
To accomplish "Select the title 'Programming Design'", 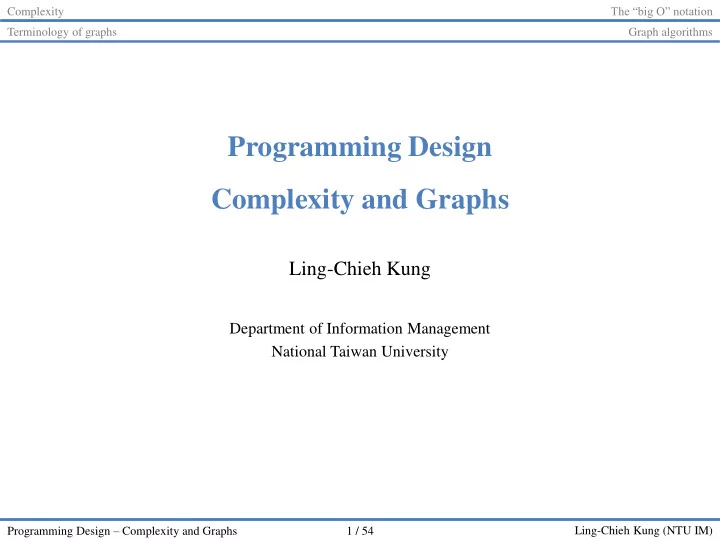I will [360, 147].
